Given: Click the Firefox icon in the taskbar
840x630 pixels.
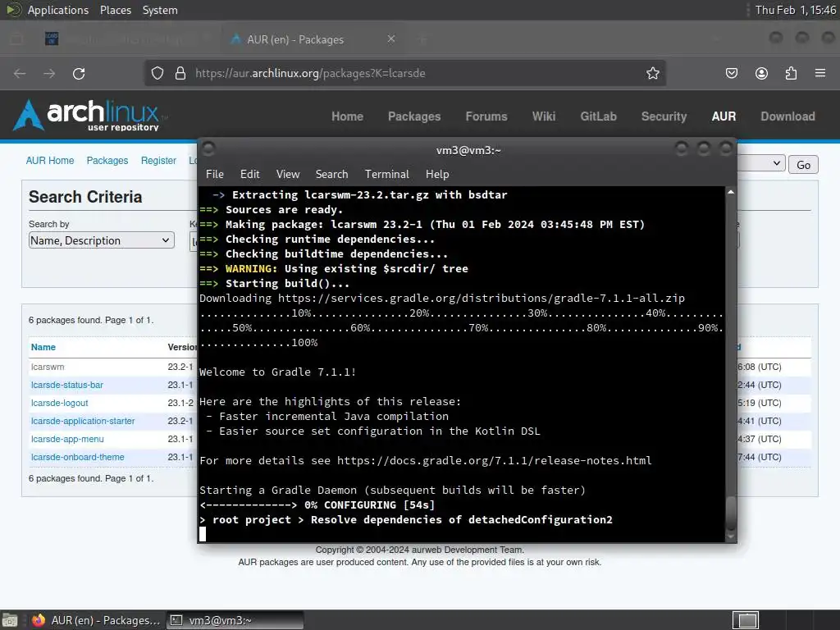Looking at the screenshot, I should click(x=38, y=620).
